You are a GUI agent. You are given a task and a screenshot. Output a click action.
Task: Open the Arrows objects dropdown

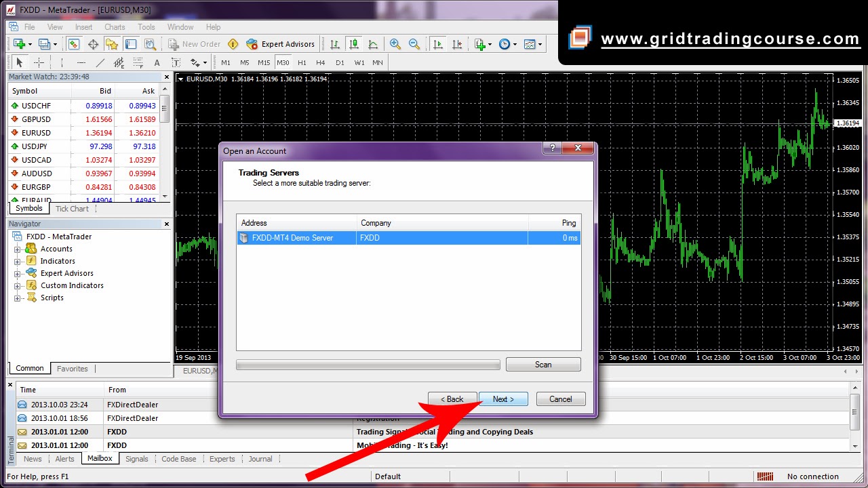pyautogui.click(x=199, y=62)
